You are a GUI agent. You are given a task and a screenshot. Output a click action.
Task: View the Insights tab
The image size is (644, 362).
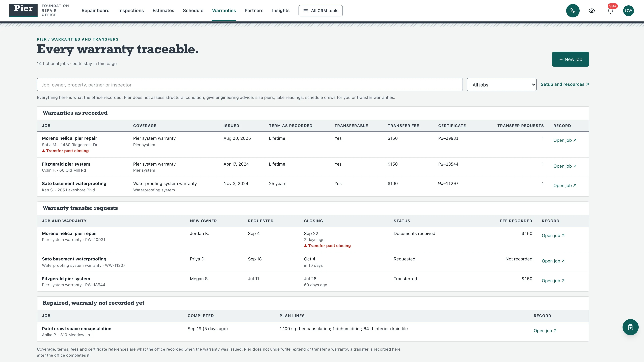281,11
